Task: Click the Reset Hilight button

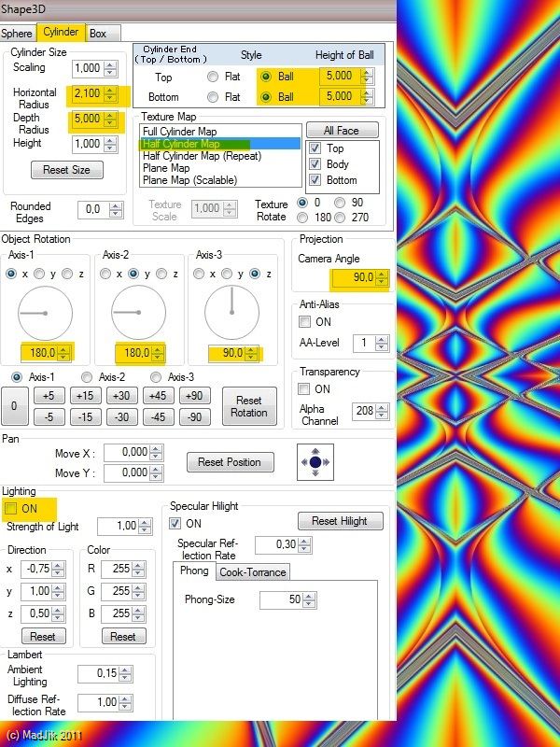Action: click(340, 521)
